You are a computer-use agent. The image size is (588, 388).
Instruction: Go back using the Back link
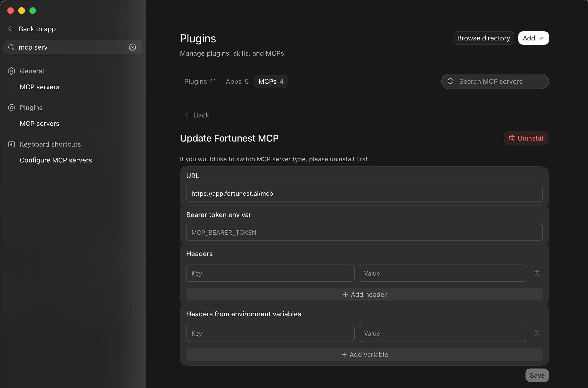point(197,115)
